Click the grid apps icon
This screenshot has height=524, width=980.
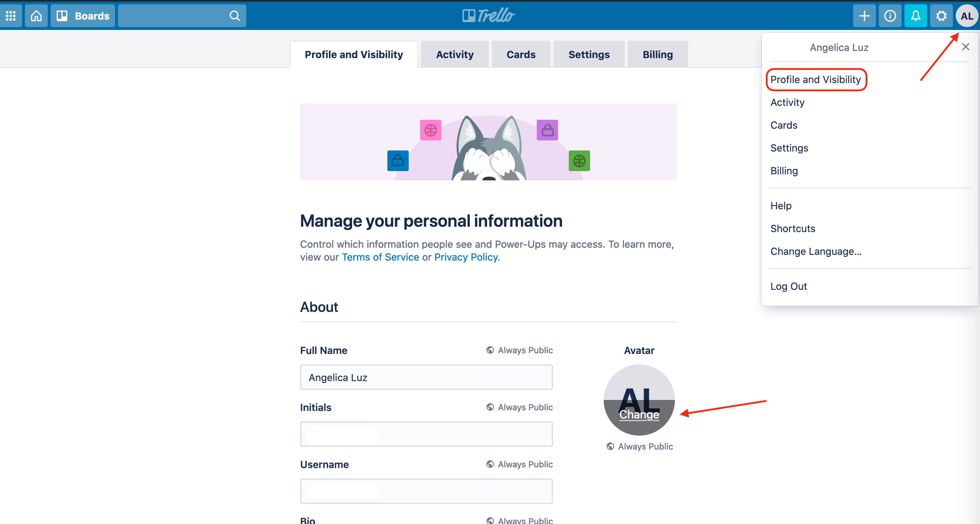(x=12, y=16)
